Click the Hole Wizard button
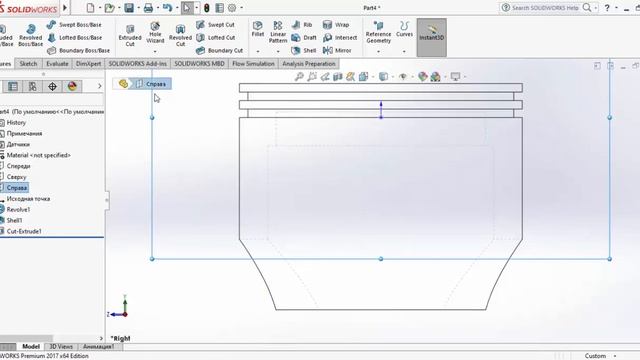The height and width of the screenshot is (360, 640). pyautogui.click(x=155, y=33)
